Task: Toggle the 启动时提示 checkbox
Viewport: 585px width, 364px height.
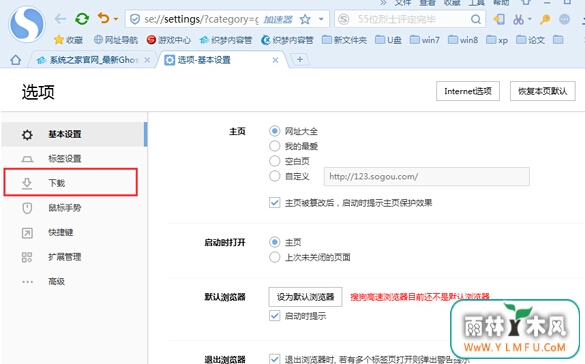Action: pos(275,316)
